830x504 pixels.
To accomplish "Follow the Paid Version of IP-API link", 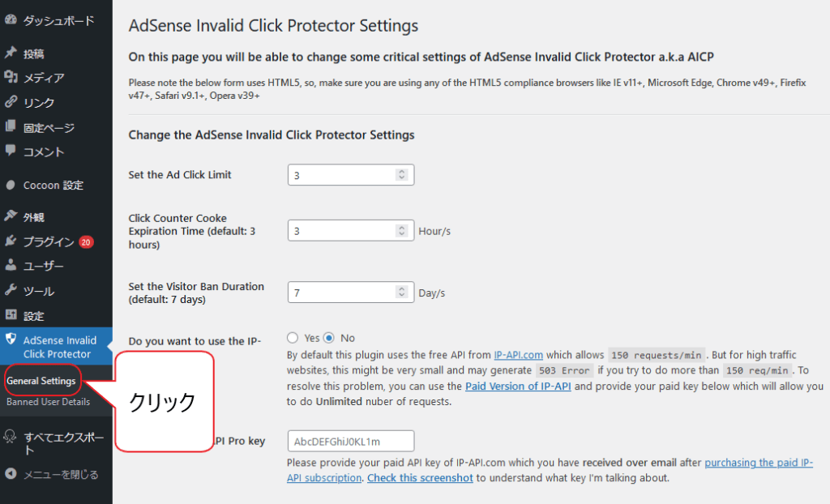I will [518, 387].
